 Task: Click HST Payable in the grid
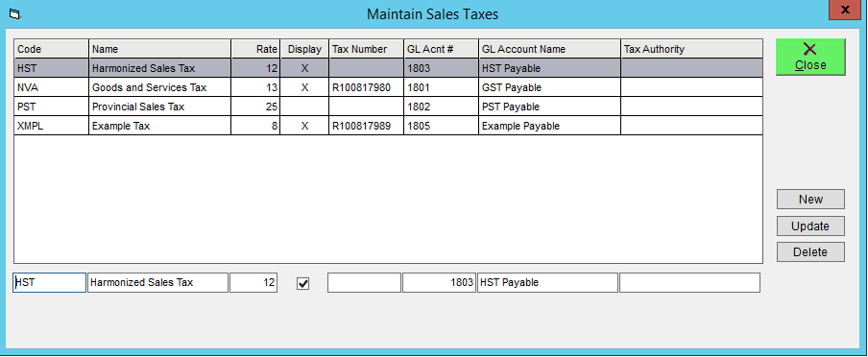(x=549, y=68)
